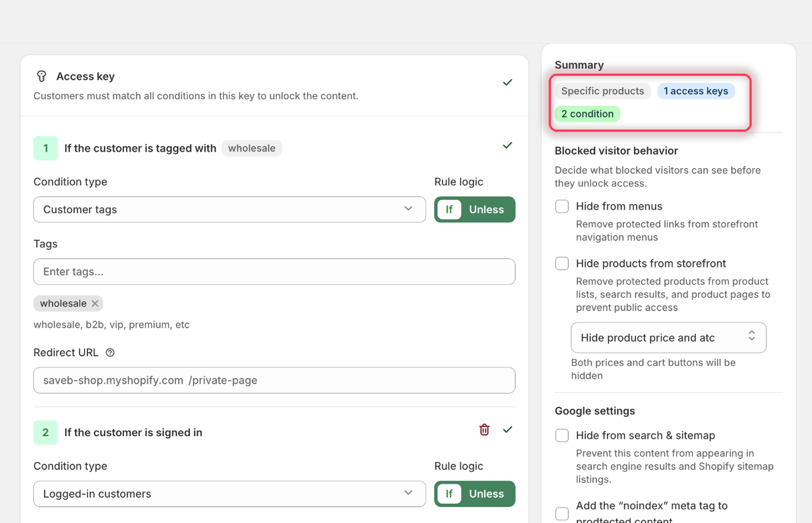Click the Specific products summary badge
This screenshot has height=523, width=812.
coord(603,91)
